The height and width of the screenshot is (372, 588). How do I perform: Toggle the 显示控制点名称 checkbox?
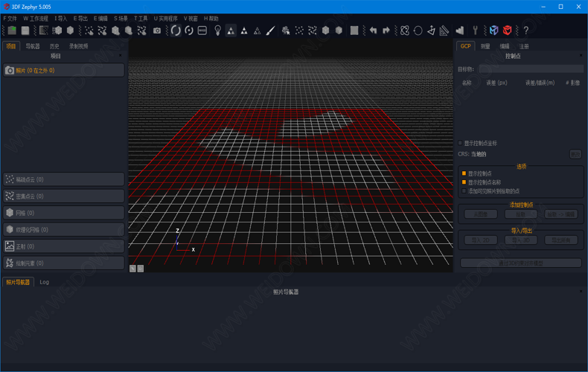pos(464,182)
